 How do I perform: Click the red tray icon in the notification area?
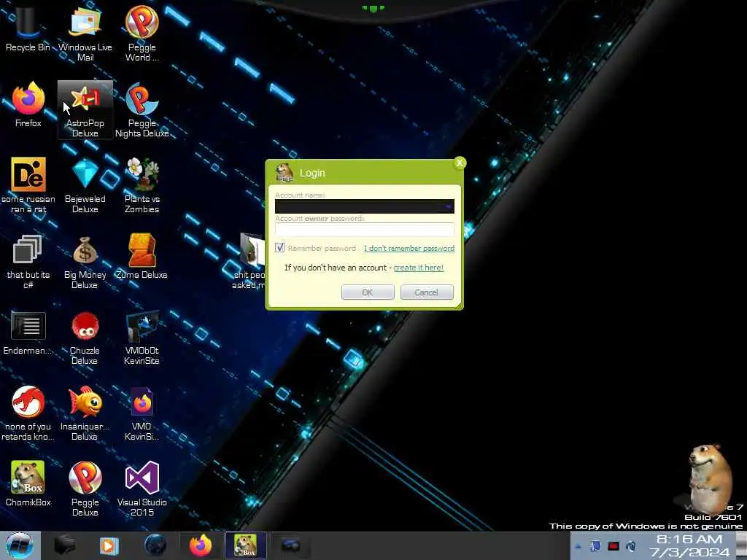click(x=613, y=546)
